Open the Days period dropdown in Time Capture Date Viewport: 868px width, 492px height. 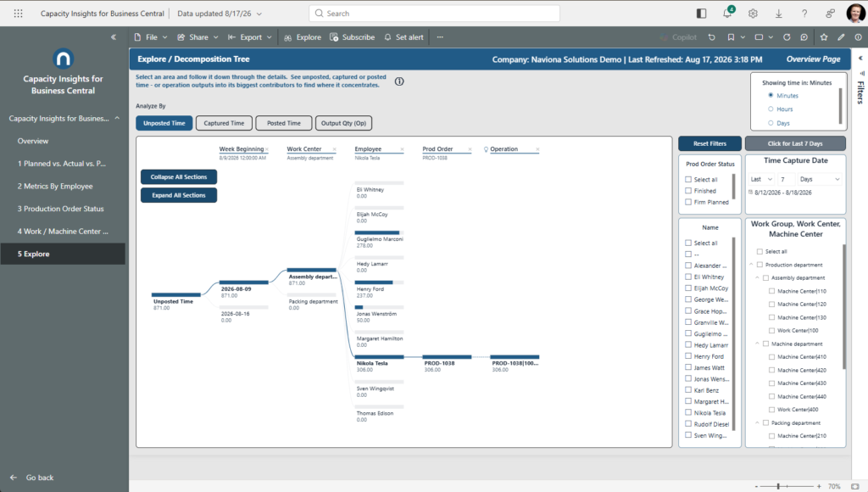820,179
